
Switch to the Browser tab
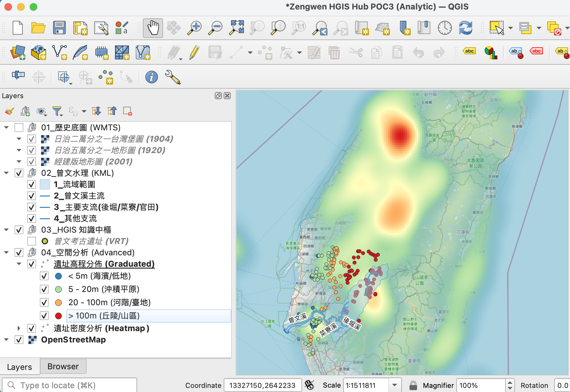coord(63,366)
